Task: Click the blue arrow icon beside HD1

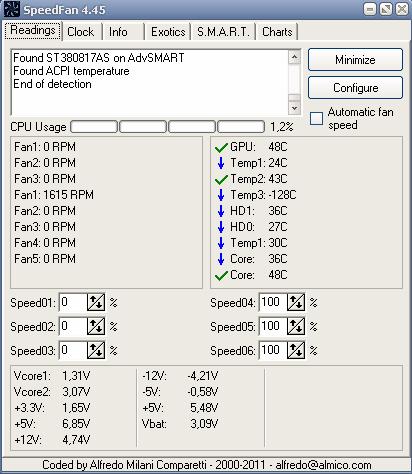Action: [x=221, y=211]
